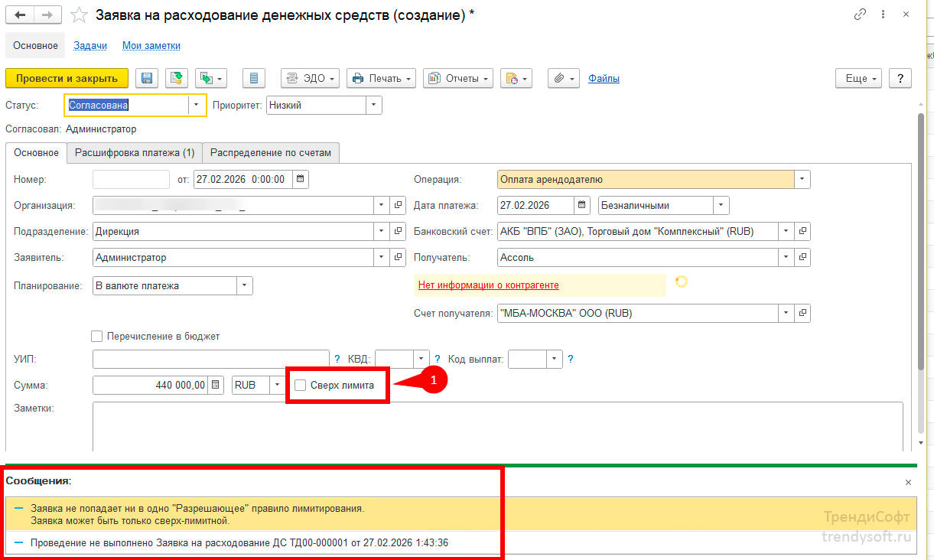
Task: Enable the Сверх лимита checkbox
Action: tap(301, 385)
